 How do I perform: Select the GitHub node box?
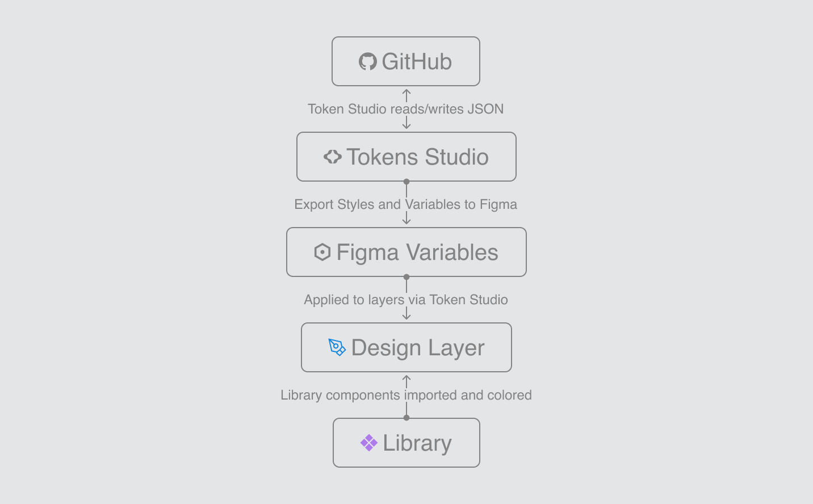click(406, 61)
